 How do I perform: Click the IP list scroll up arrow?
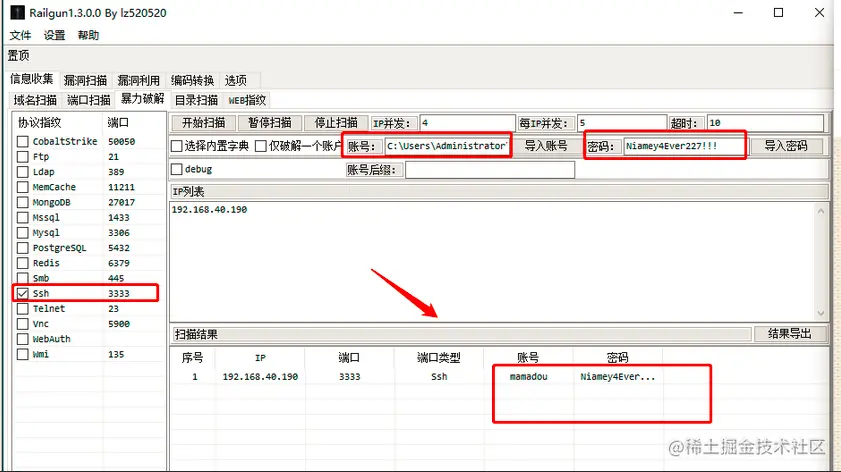[821, 211]
